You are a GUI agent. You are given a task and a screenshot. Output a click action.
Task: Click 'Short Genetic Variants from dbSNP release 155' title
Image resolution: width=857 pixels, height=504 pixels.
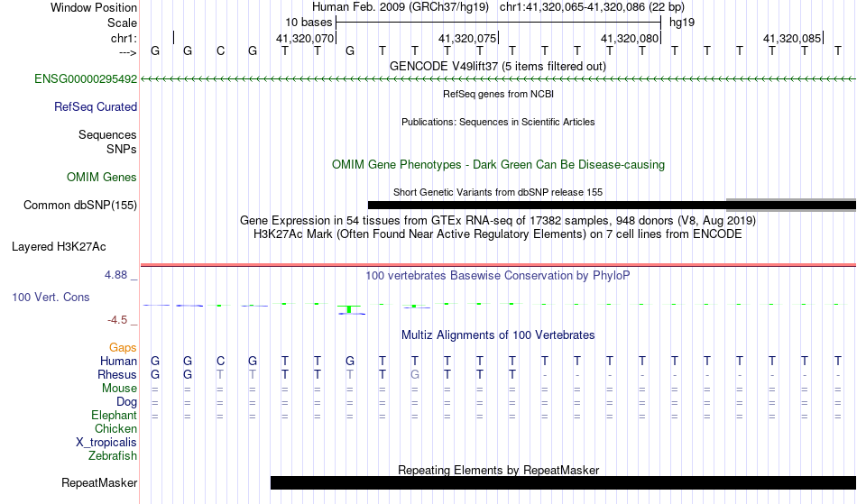coord(498,192)
